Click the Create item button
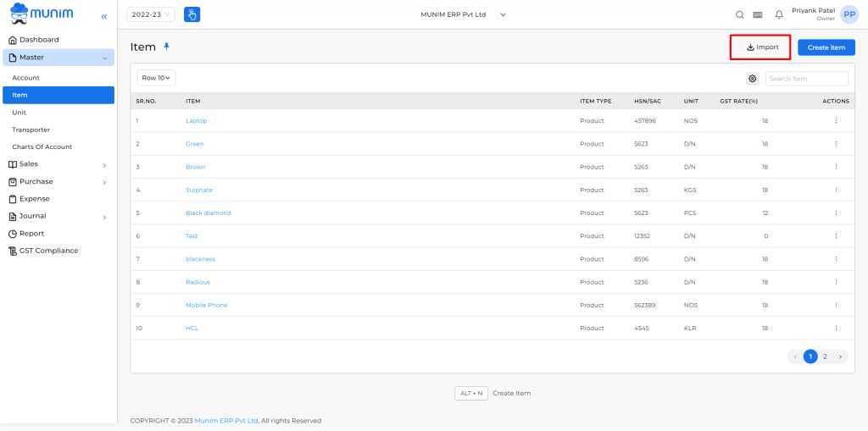Image resolution: width=868 pixels, height=431 pixels. coord(826,47)
